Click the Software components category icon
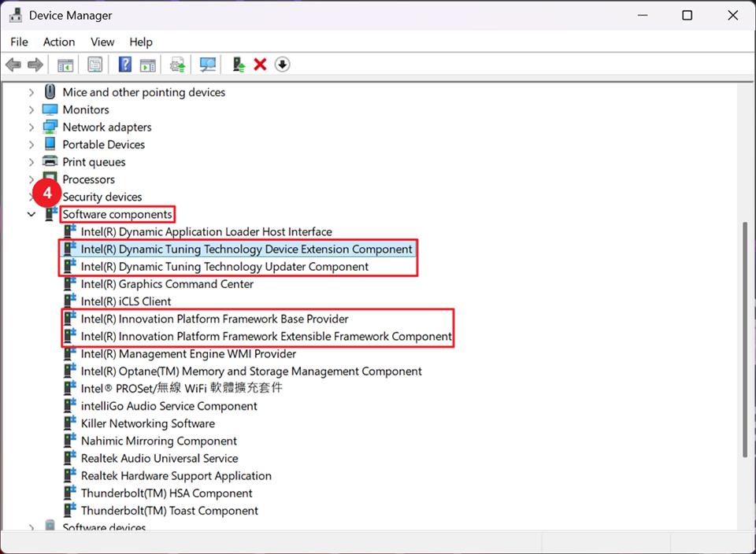Viewport: 756px width, 554px height. [50, 214]
